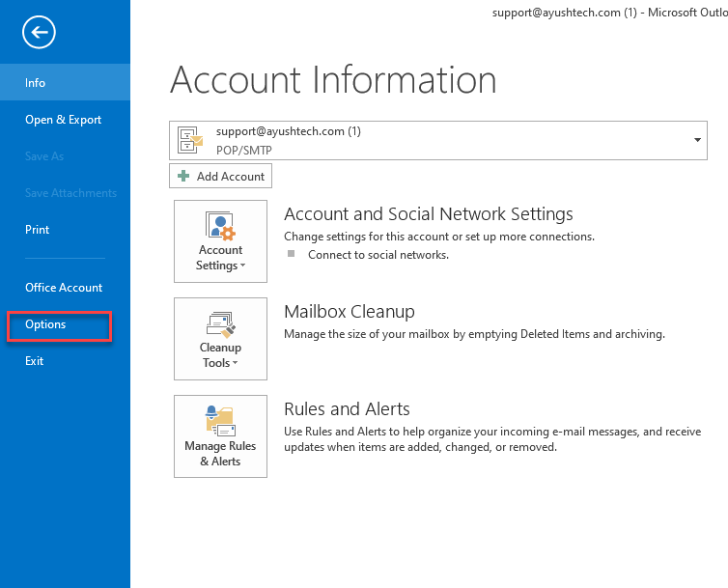This screenshot has width=728, height=588.
Task: Click the Rules and Alerts heading
Action: click(347, 409)
